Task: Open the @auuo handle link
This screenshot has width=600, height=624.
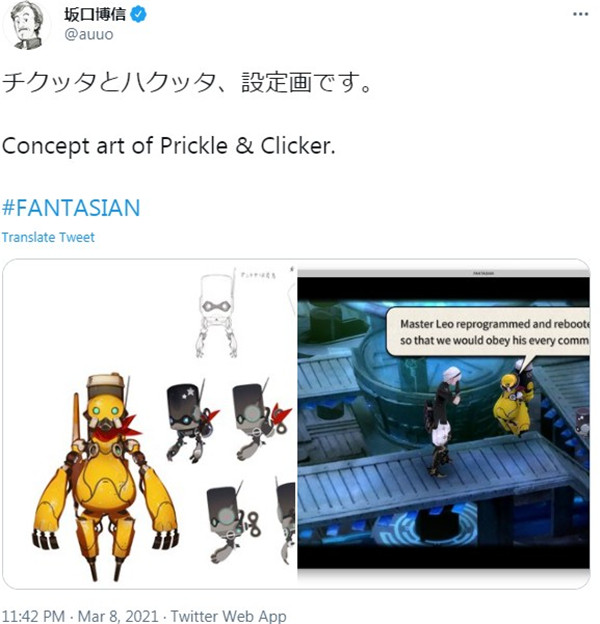Action: (x=89, y=35)
